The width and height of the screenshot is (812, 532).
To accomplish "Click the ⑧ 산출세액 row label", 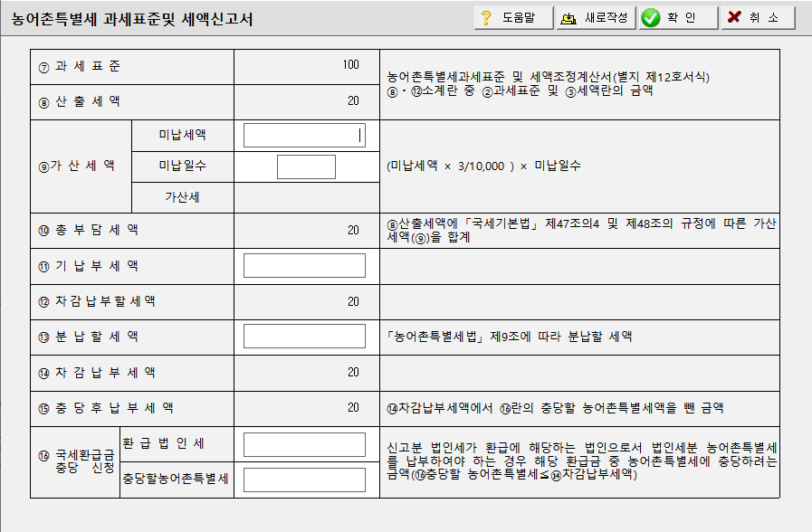I will coord(80,101).
